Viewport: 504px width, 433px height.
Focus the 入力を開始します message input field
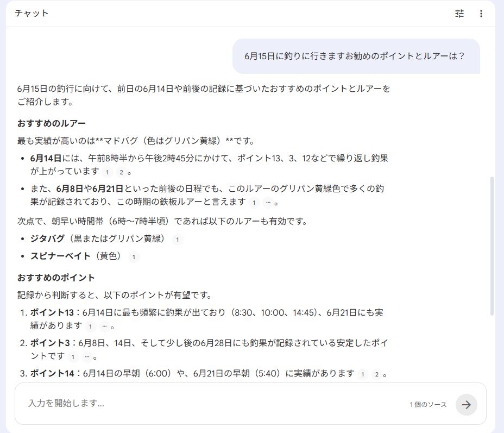(212, 404)
